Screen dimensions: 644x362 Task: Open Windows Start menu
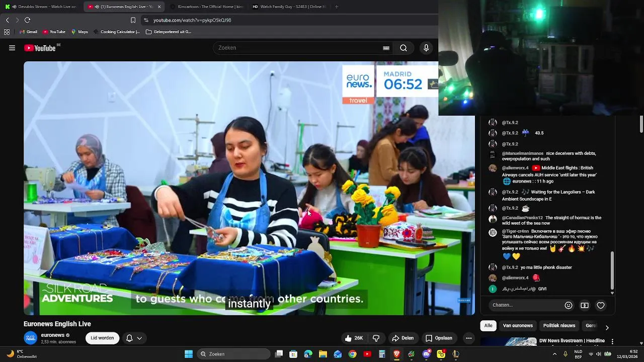189,354
